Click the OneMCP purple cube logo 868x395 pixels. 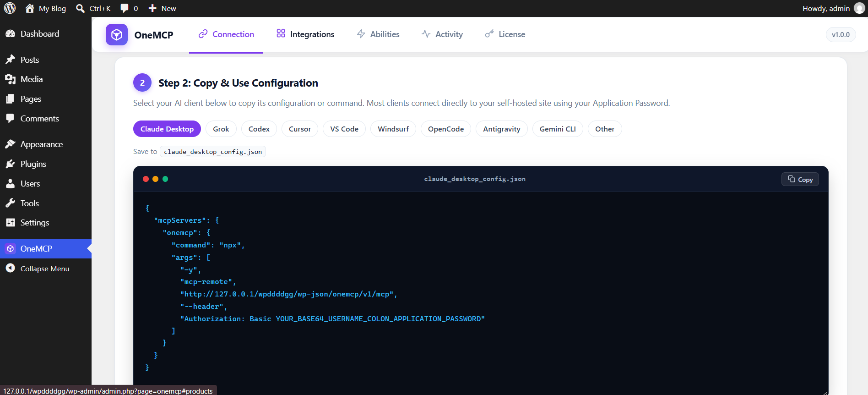point(117,34)
